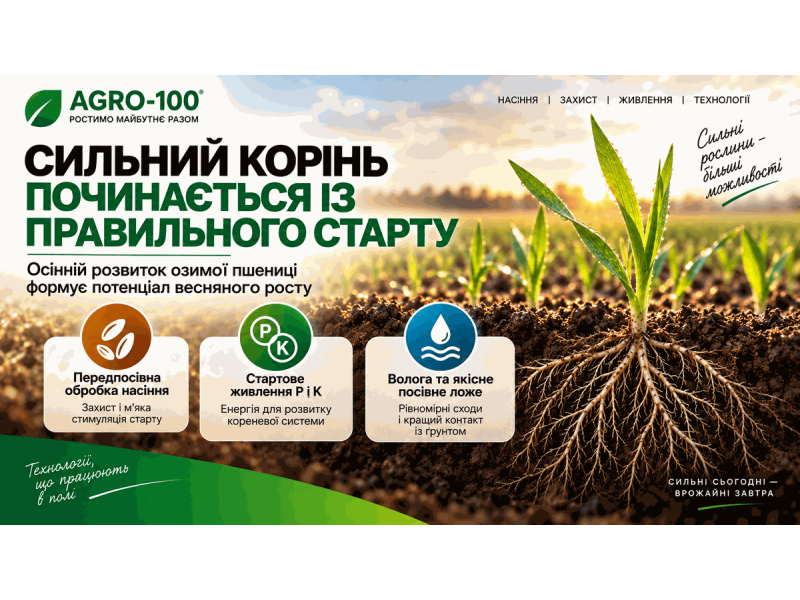Click the headline line ПРАВИЛЬНОГО СТАРТУ
Image resolution: width=800 pixels, height=600 pixels.
click(x=241, y=232)
